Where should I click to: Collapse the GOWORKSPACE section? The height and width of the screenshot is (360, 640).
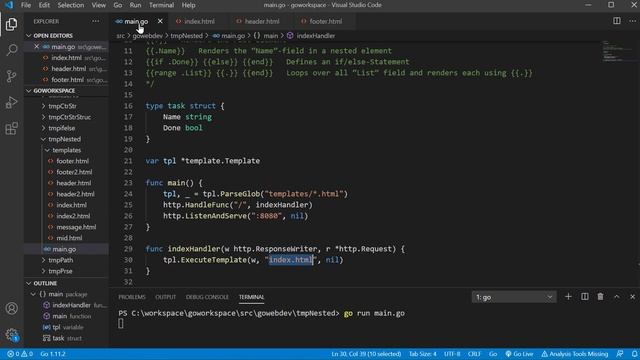pyautogui.click(x=29, y=91)
